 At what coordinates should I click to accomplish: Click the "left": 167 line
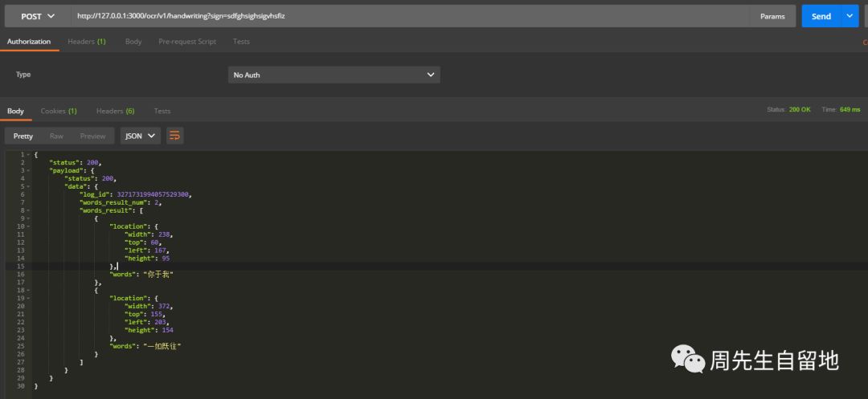click(147, 250)
